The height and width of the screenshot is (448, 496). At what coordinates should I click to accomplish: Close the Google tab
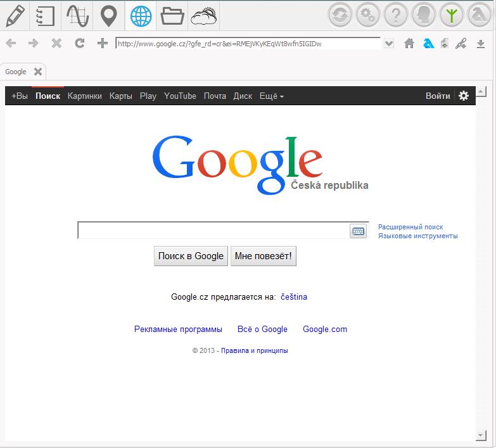click(38, 72)
